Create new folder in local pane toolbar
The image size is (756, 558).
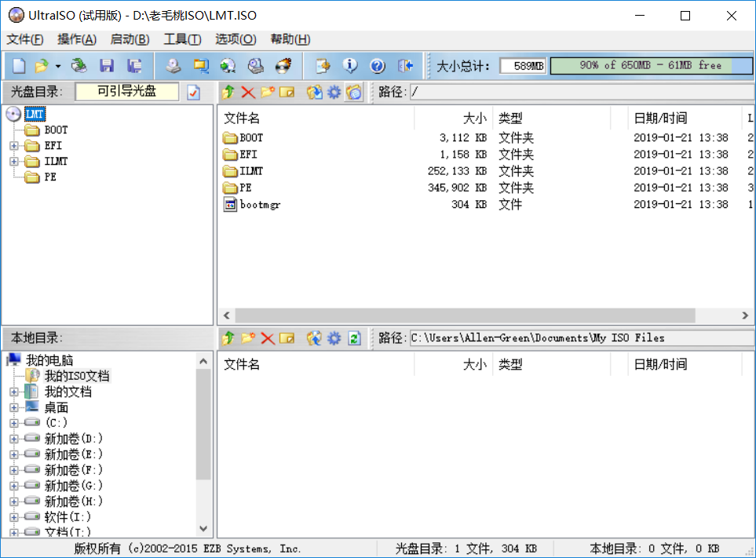coord(248,338)
